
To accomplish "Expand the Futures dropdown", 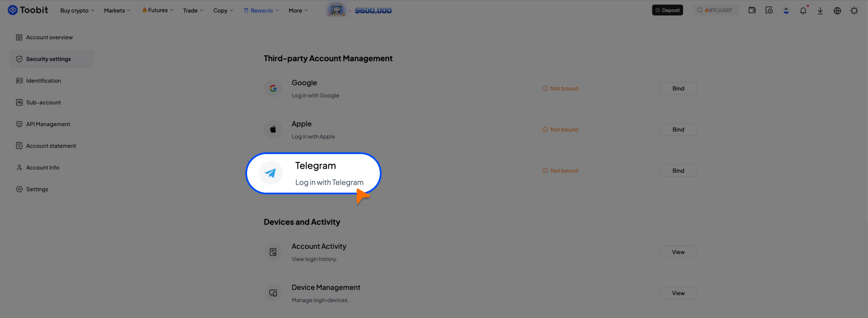I will coord(158,10).
